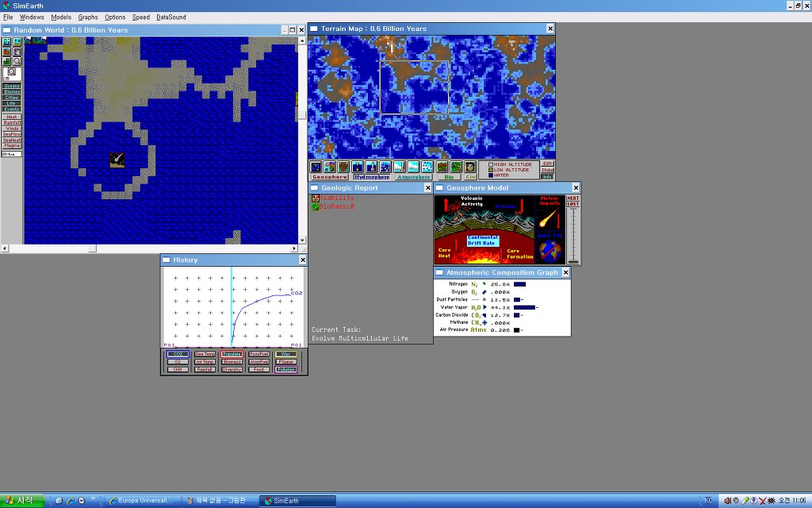Toggle Population graph in History
Viewport: 812px width, 508px height.
pyautogui.click(x=232, y=354)
